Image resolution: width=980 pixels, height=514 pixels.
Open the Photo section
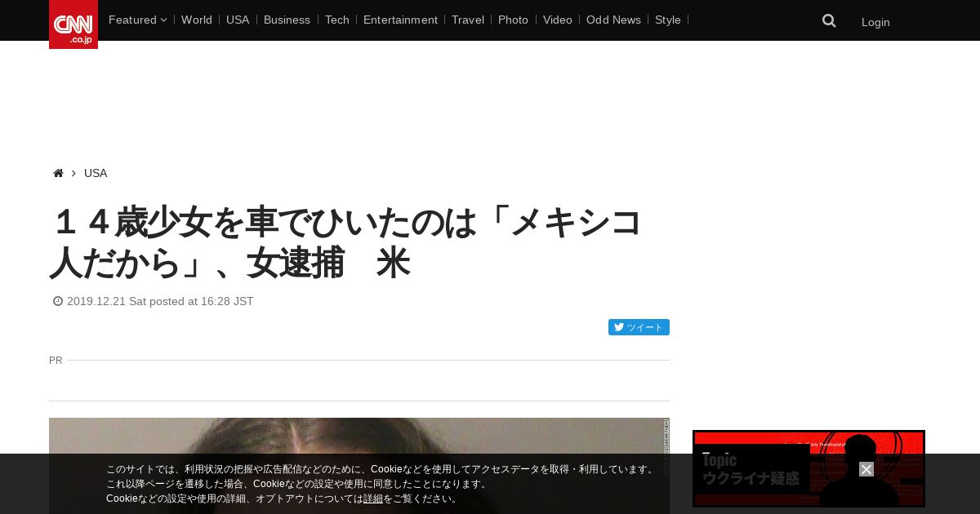[x=513, y=20]
